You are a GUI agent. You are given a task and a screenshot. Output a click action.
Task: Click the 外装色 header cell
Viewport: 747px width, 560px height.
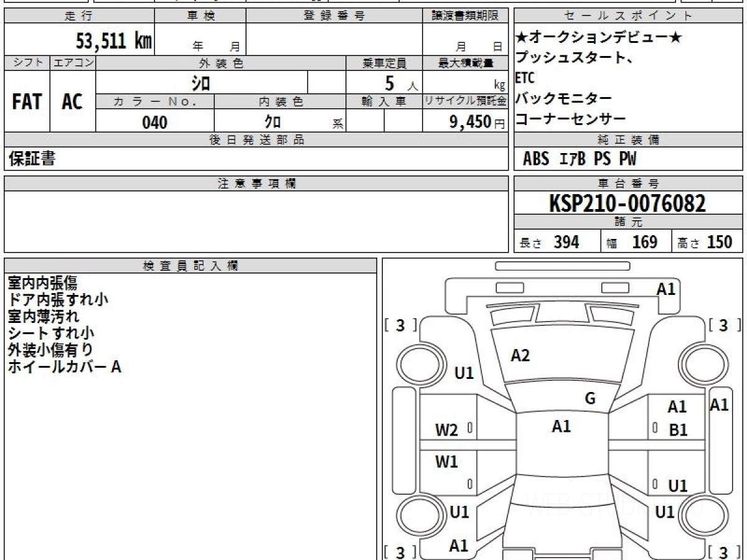click(221, 63)
